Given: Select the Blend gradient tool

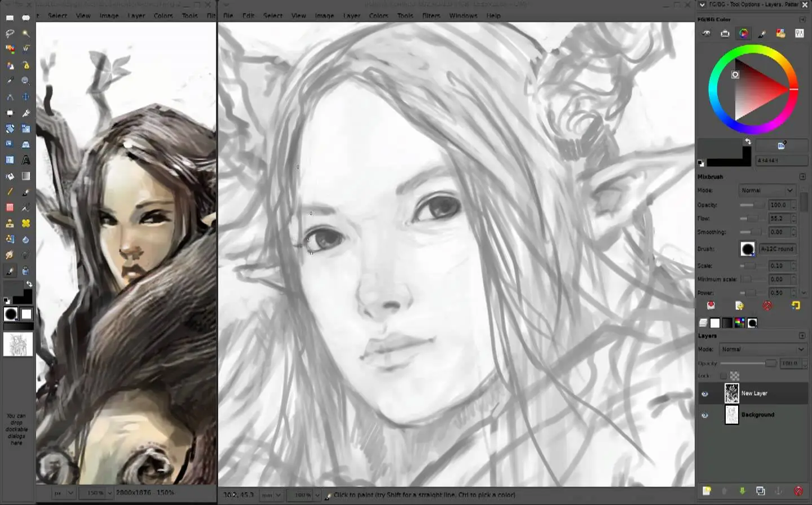Looking at the screenshot, I should point(26,176).
